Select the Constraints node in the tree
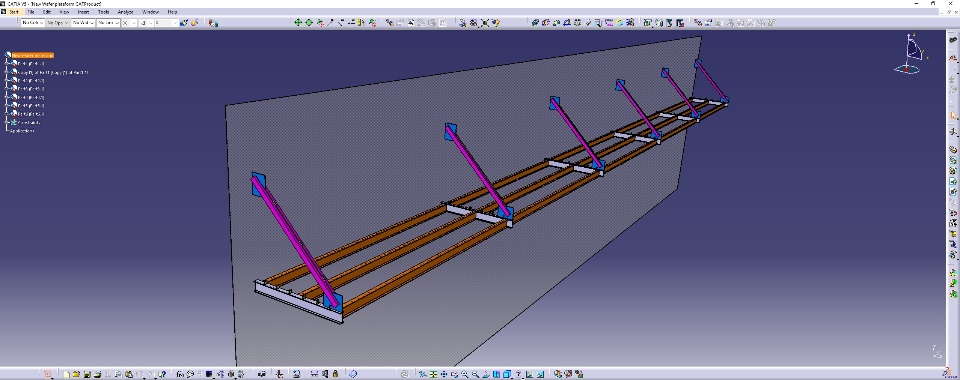 coord(29,122)
